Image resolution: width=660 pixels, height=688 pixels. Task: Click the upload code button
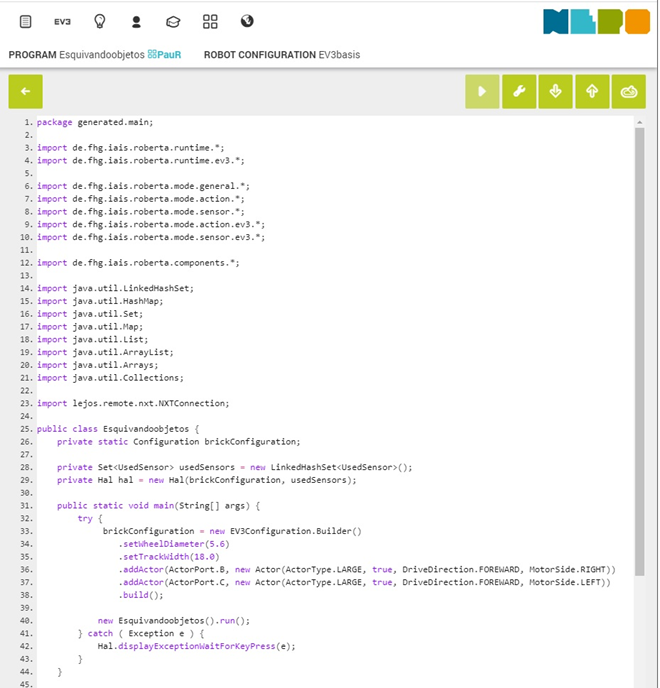tap(592, 91)
